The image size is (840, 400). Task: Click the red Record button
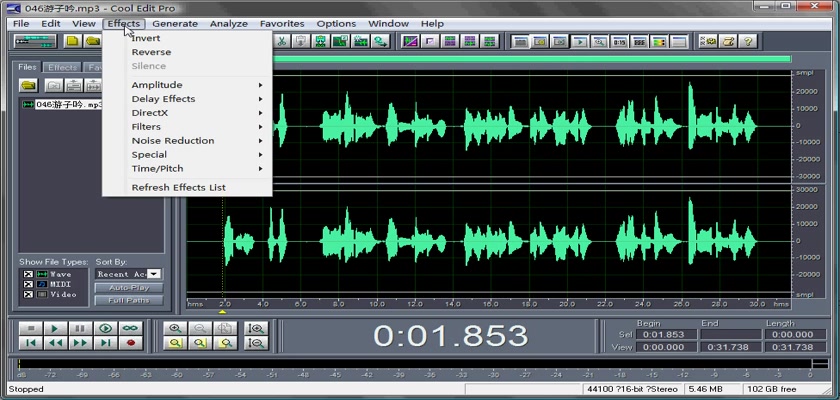tap(130, 343)
